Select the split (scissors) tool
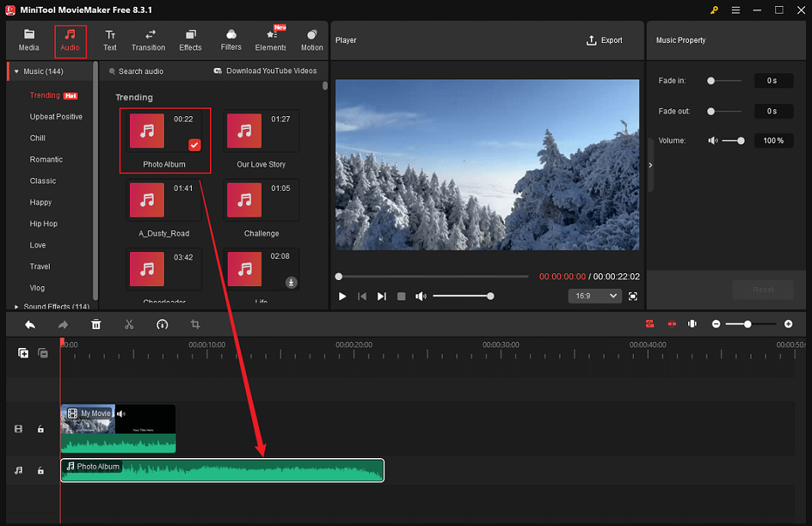The image size is (812, 526). click(129, 324)
